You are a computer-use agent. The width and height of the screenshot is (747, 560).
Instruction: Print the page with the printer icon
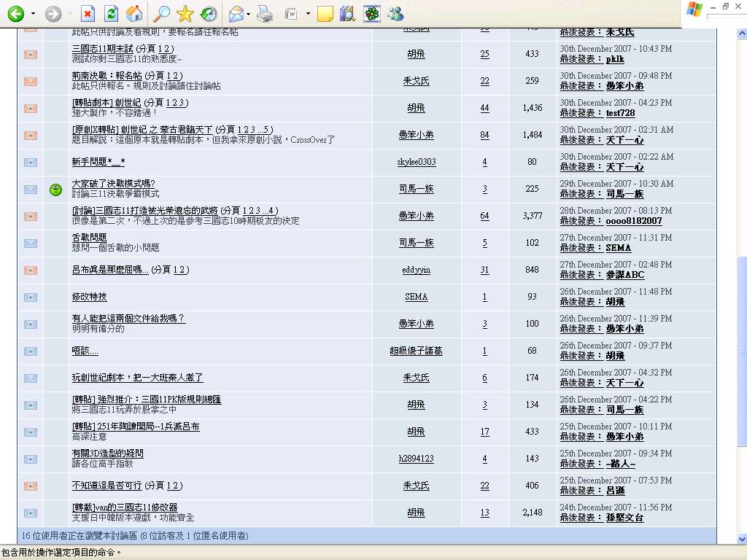click(x=265, y=15)
